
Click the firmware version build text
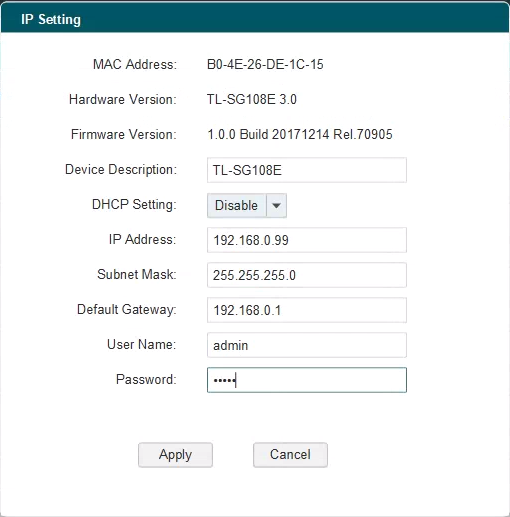point(300,134)
